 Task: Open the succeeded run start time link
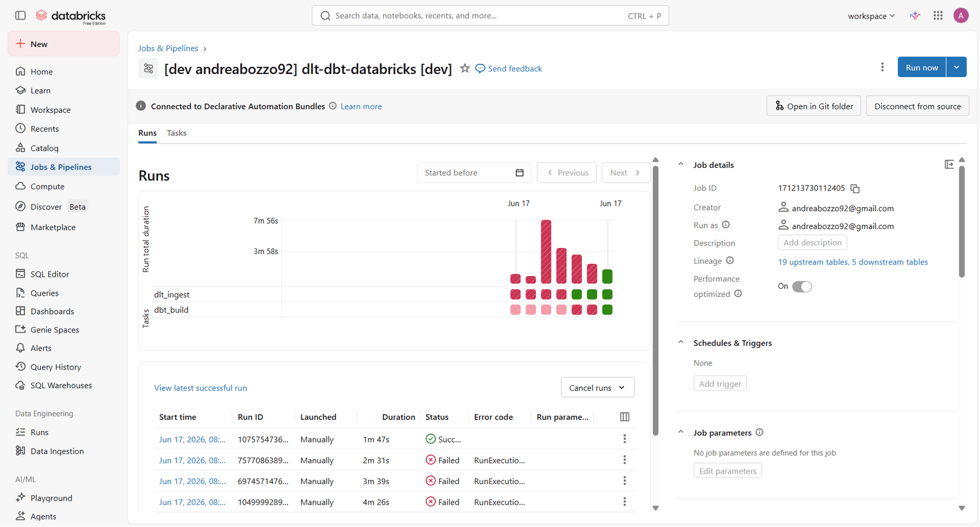coord(192,439)
